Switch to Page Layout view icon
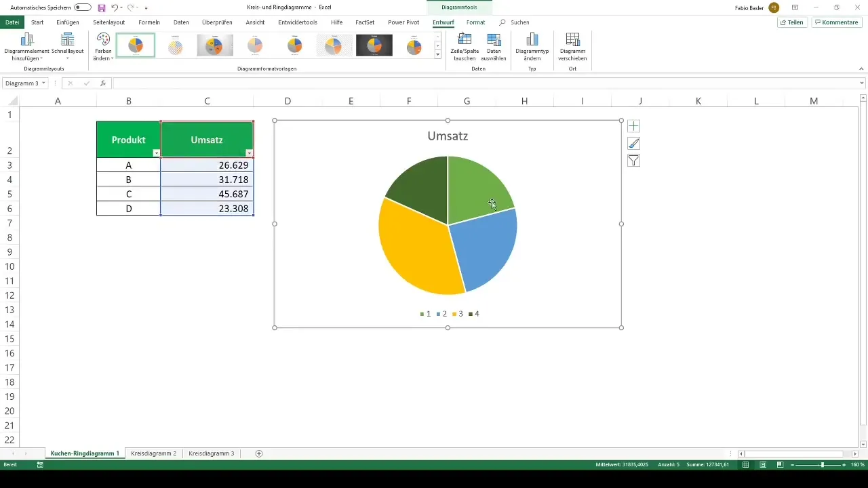Screen dimensions: 868x488 [x=763, y=465]
